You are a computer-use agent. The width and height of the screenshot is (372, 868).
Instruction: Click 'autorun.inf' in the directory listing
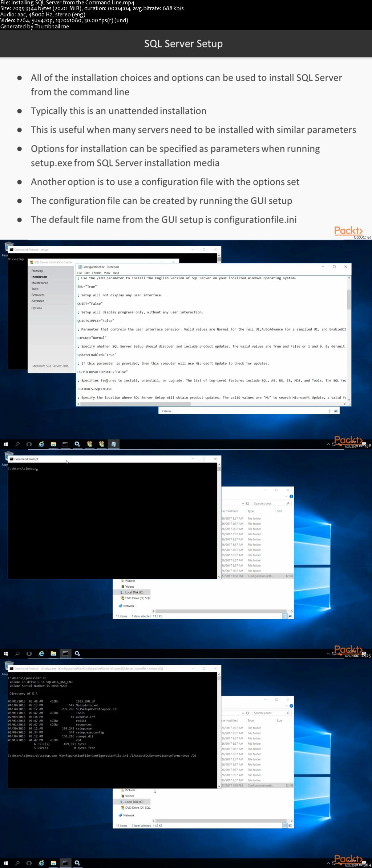[85, 717]
